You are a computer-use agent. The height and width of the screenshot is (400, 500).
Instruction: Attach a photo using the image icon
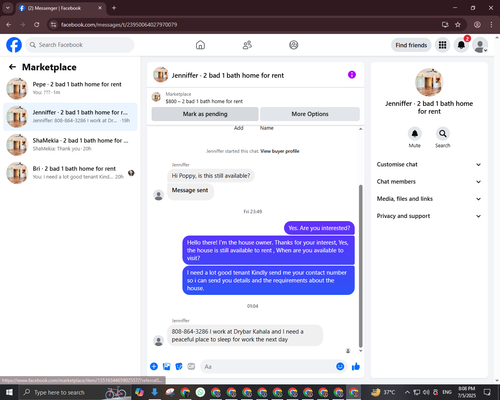coord(166,367)
